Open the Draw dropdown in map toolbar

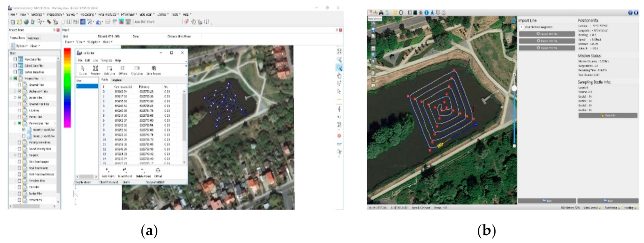(x=69, y=42)
